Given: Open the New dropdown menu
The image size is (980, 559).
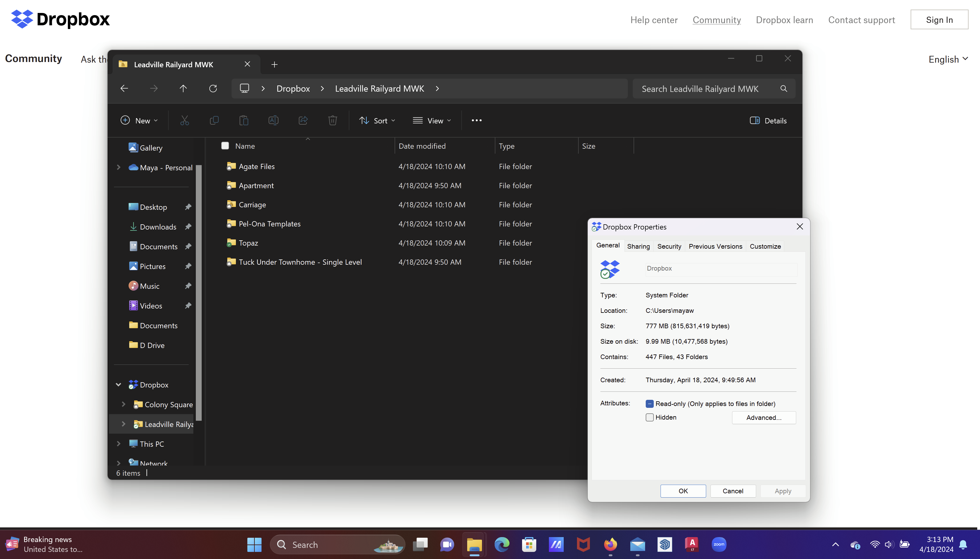Looking at the screenshot, I should (x=139, y=121).
